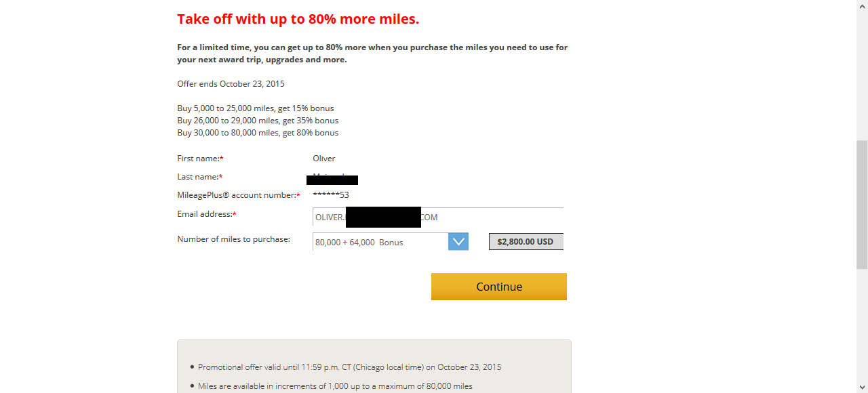This screenshot has width=868, height=393.
Task: Click the "Promotional offer valid until" bullet text
Action: 349,367
